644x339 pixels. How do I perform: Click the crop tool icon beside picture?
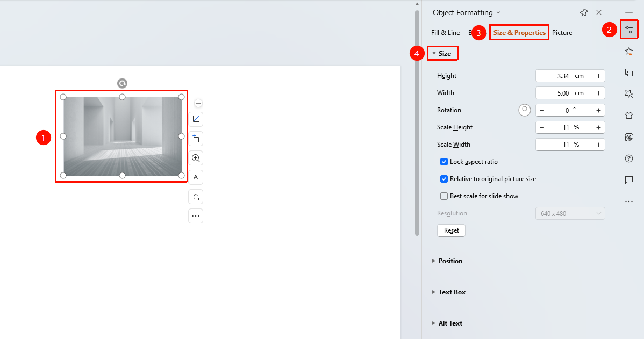tap(196, 119)
